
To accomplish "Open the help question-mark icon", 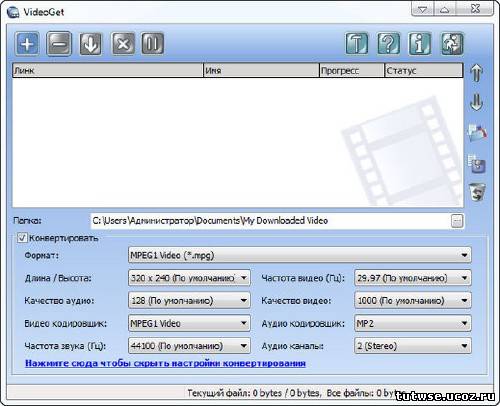I will click(388, 43).
